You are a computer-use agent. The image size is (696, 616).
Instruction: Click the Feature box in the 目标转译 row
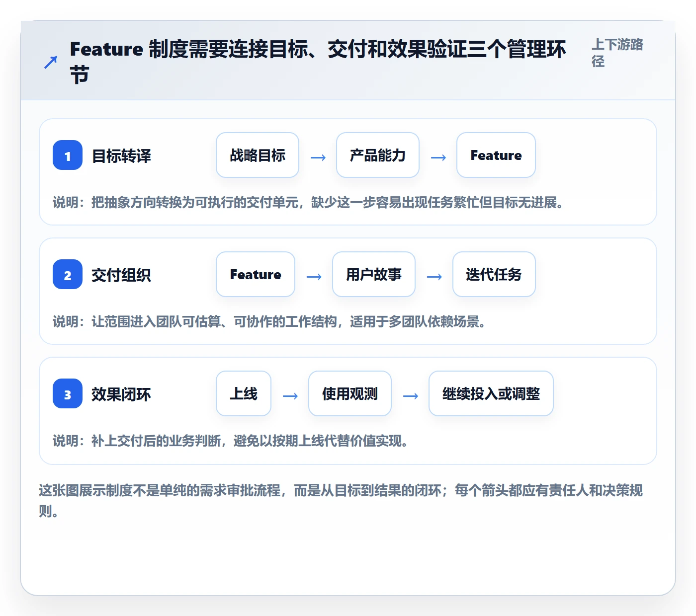[x=496, y=155]
